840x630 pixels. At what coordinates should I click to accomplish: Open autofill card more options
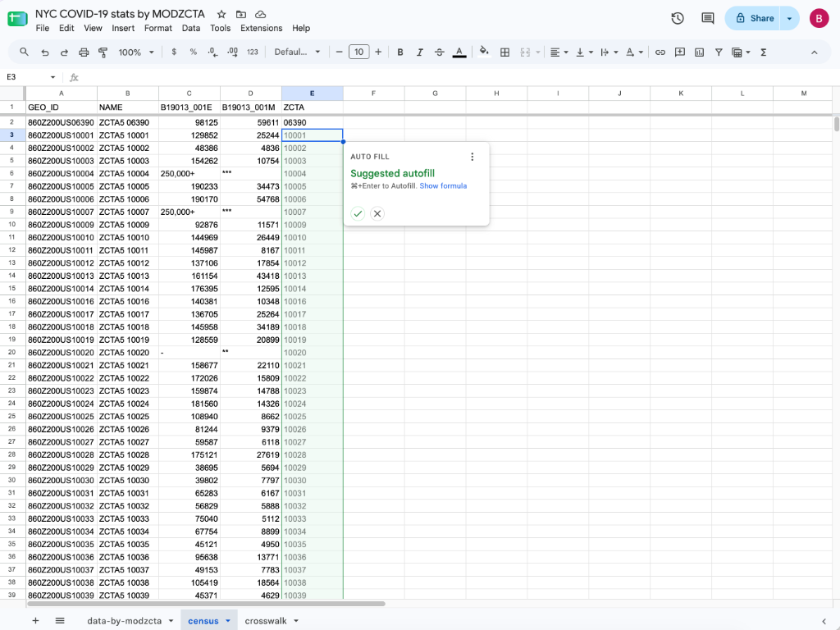click(472, 157)
